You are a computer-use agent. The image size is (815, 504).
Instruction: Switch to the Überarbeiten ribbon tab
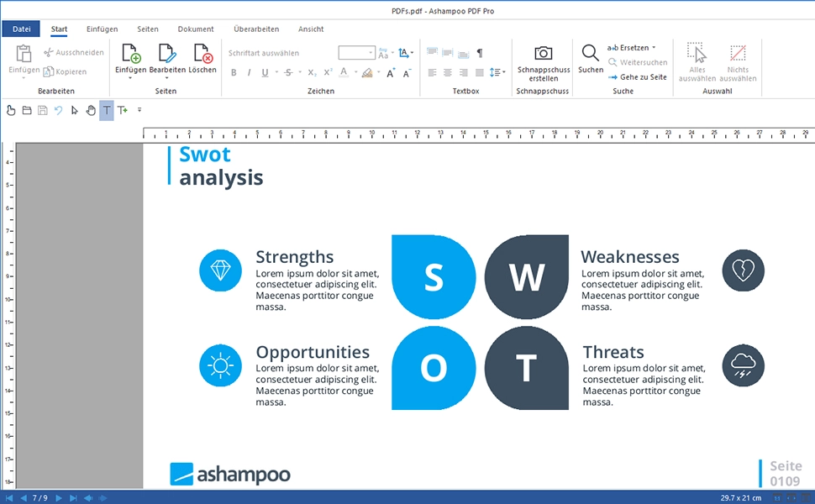tap(256, 28)
